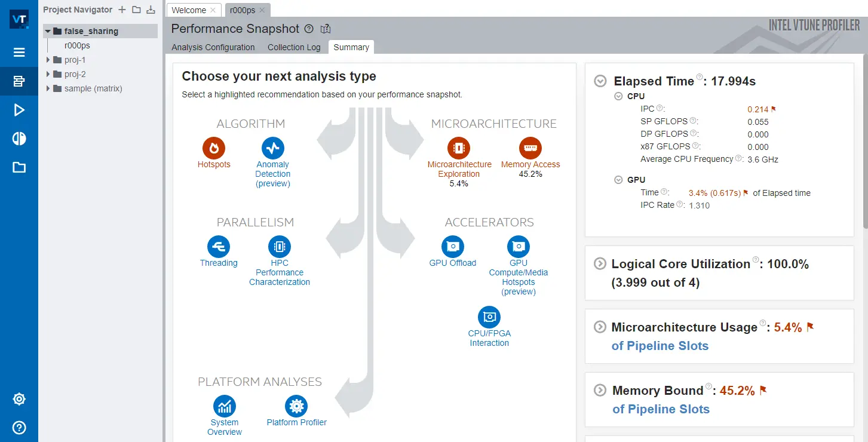The width and height of the screenshot is (868, 442).
Task: Click the Memory Access label link
Action: (x=530, y=164)
